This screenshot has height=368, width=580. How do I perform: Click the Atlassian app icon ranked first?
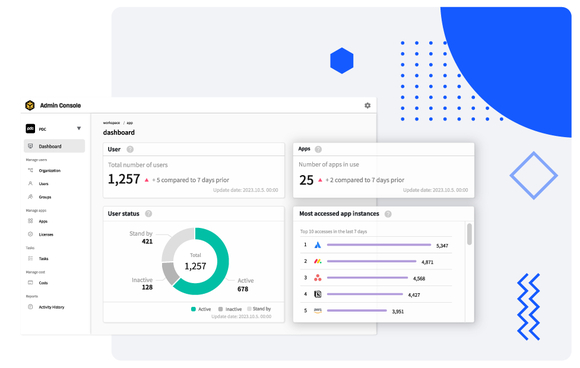coord(317,245)
